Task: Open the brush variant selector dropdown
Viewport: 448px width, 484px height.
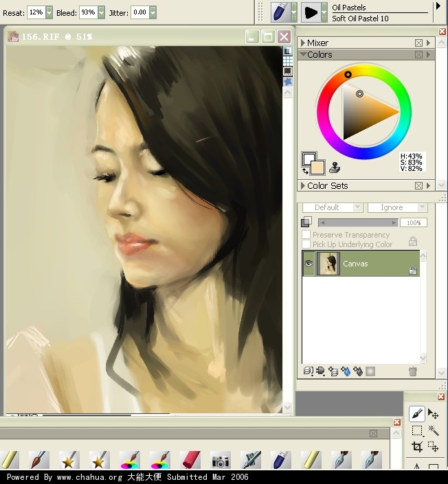Action: coord(324,12)
